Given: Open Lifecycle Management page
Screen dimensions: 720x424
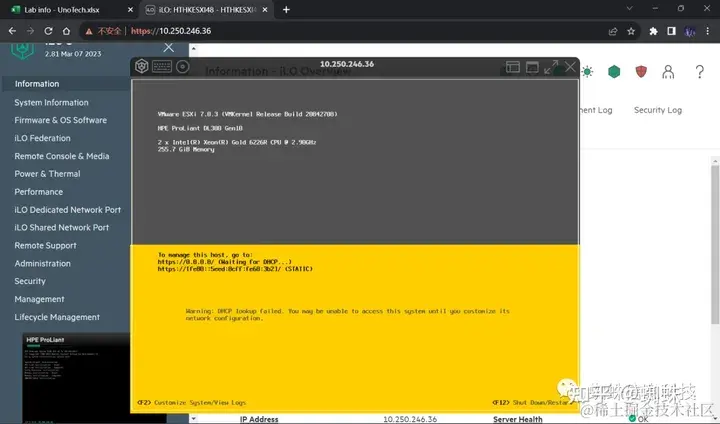Looking at the screenshot, I should [57, 317].
